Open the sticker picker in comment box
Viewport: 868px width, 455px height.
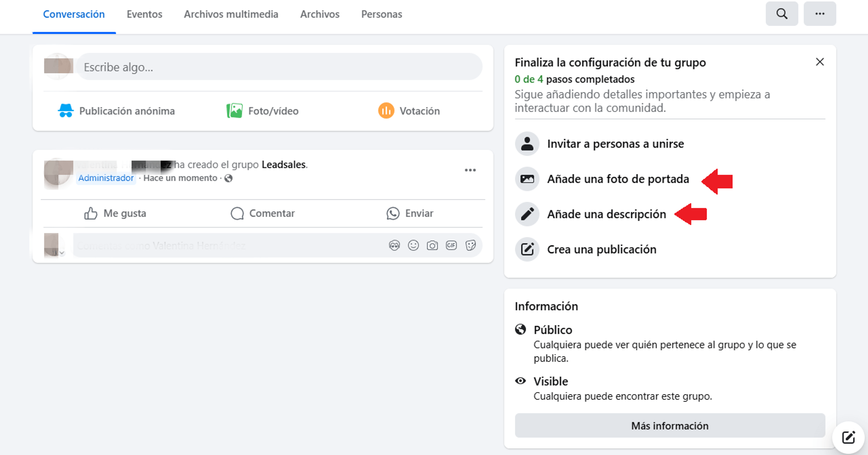point(470,245)
